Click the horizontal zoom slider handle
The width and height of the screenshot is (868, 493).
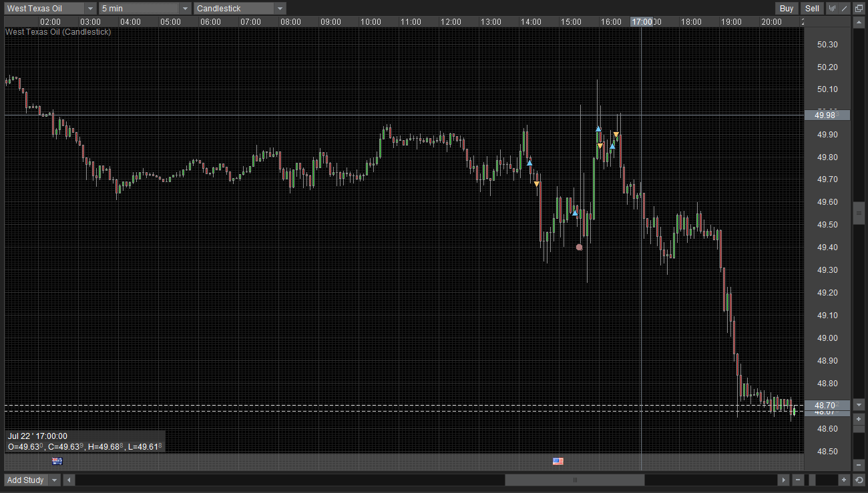pyautogui.click(x=812, y=480)
